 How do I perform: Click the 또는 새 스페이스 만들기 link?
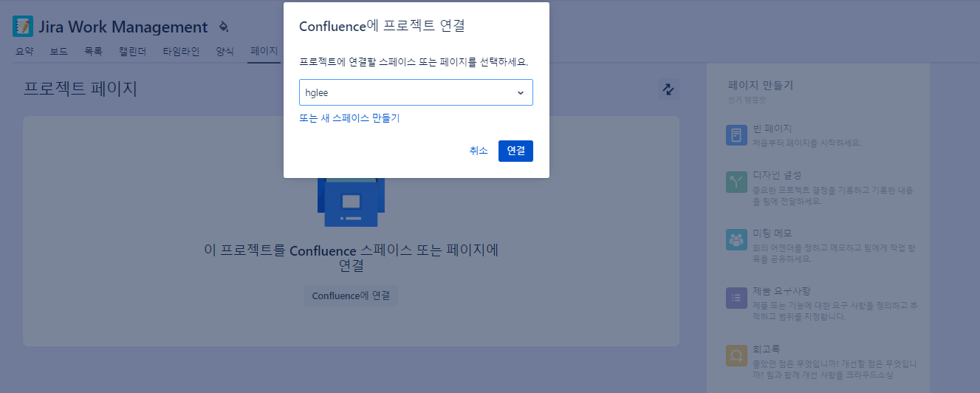click(349, 118)
